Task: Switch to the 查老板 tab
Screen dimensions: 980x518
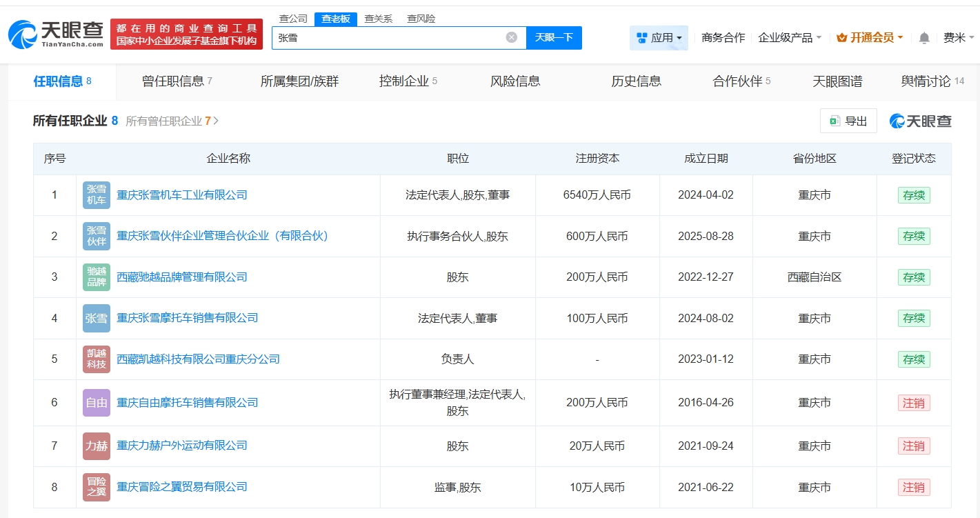Action: 334,19
